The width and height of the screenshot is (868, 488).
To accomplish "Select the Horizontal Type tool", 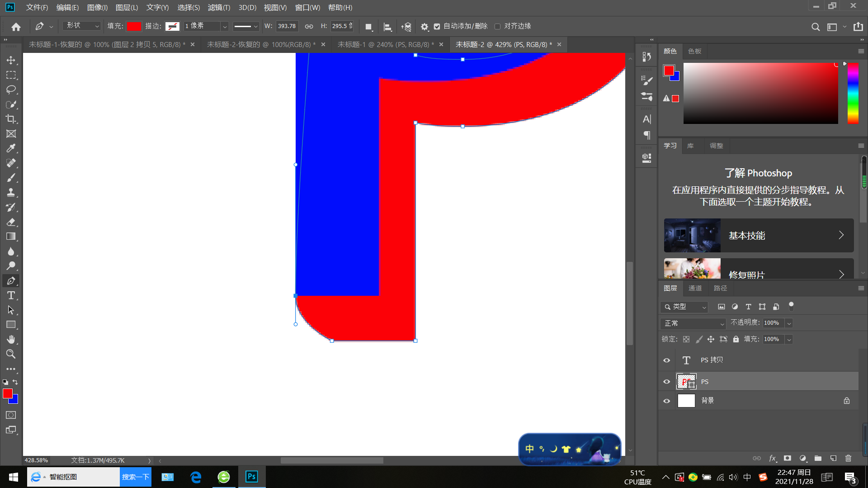I will point(11,295).
